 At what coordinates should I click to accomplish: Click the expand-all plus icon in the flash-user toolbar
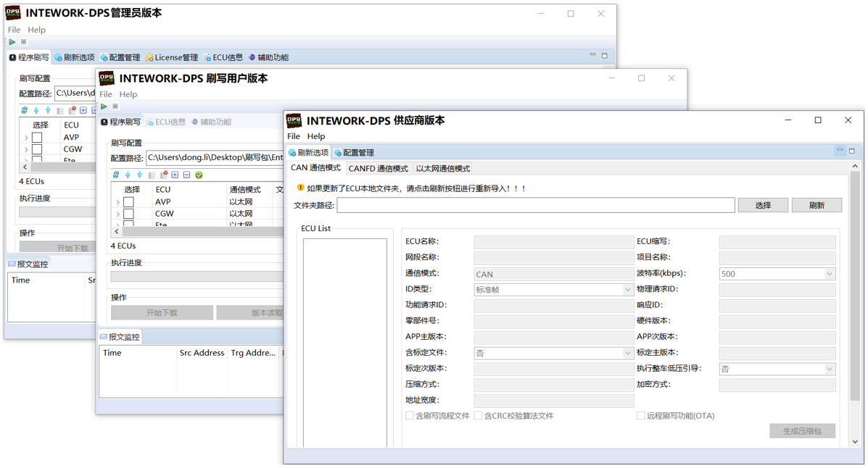point(175,175)
